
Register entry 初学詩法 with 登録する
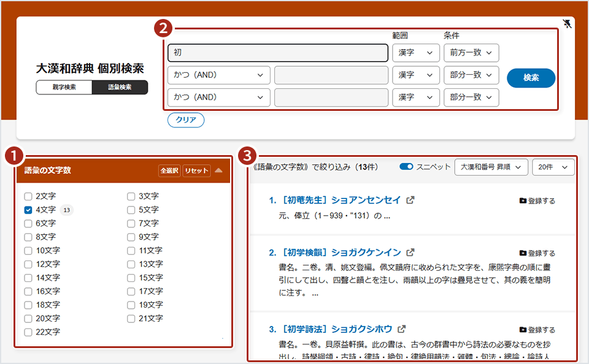click(537, 330)
